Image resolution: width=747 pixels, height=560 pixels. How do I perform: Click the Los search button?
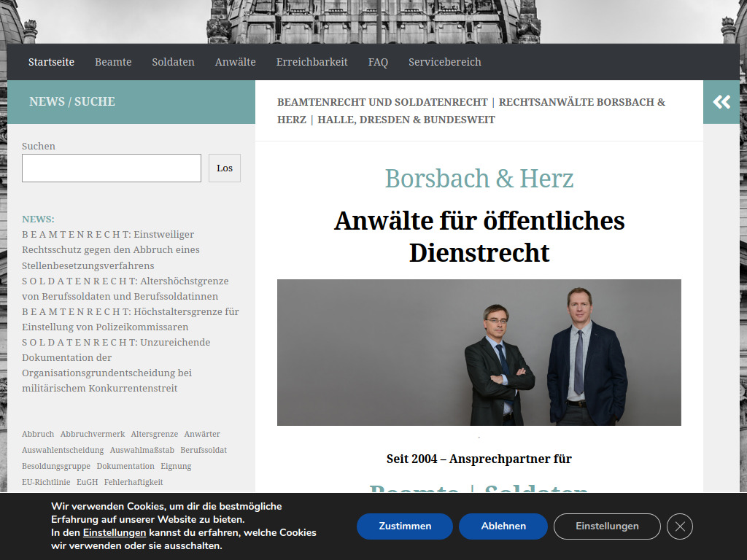225,168
